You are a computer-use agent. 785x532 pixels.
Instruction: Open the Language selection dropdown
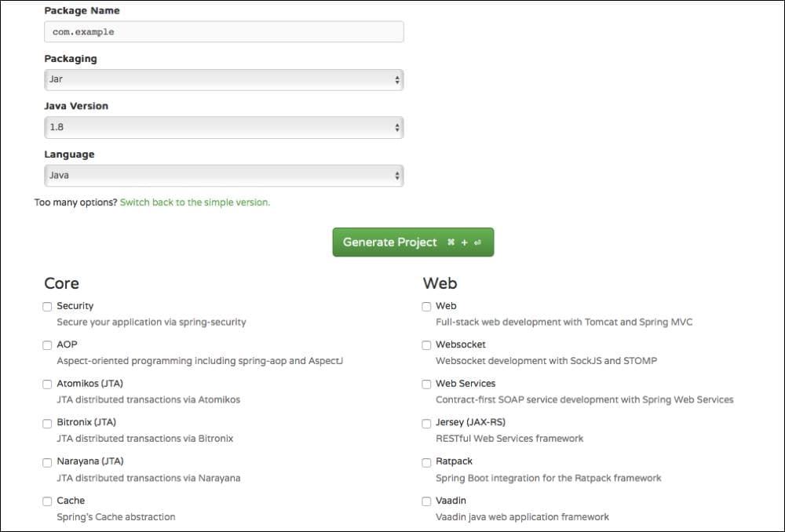point(222,175)
